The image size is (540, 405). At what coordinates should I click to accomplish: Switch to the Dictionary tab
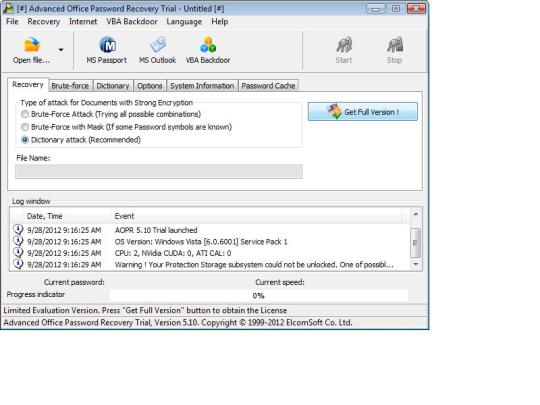point(113,86)
